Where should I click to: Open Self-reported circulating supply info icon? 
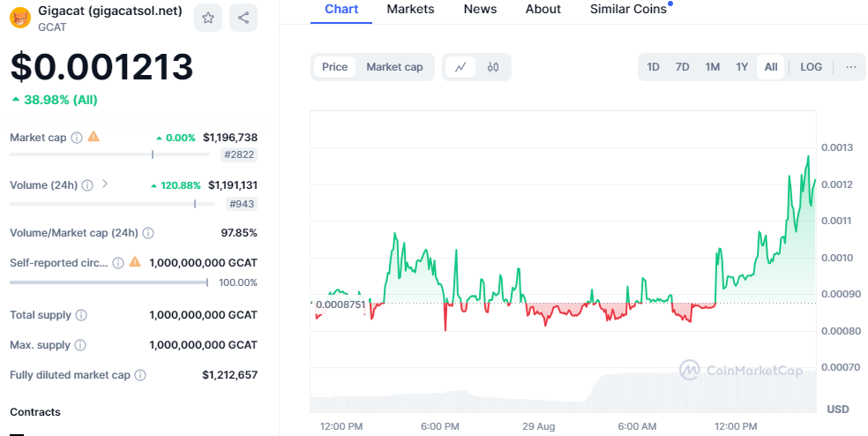pos(118,263)
